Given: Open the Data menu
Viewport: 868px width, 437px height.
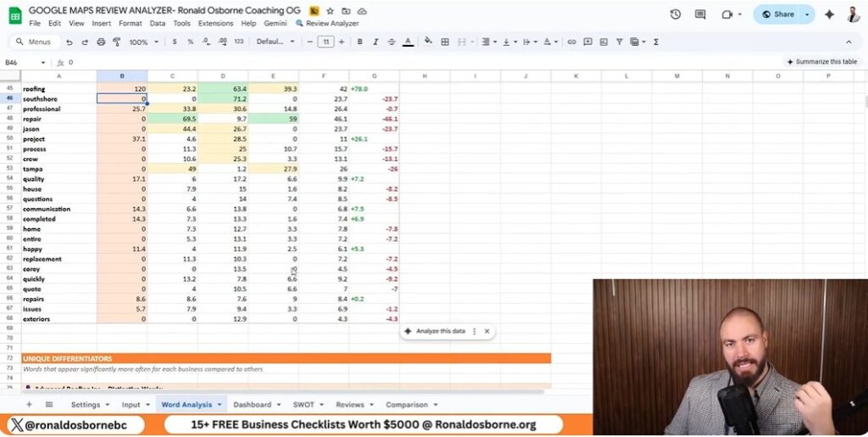Looking at the screenshot, I should click(x=157, y=23).
